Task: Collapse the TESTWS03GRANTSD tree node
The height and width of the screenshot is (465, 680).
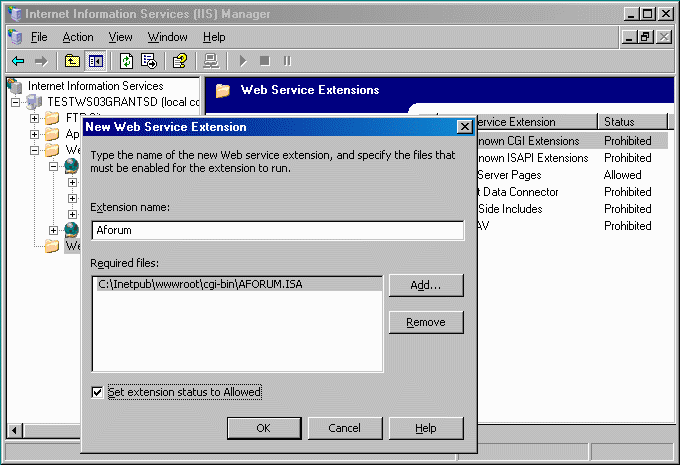Action: 15,102
